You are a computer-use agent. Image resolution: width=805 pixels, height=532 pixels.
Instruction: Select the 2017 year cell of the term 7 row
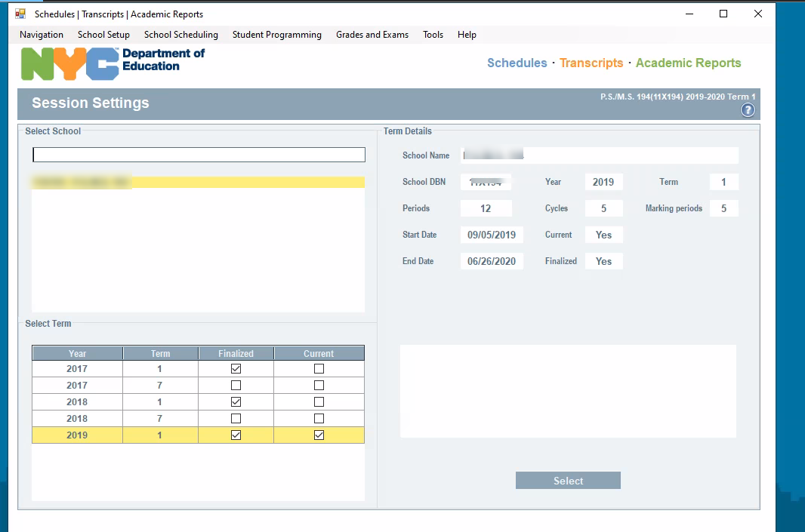(x=77, y=386)
